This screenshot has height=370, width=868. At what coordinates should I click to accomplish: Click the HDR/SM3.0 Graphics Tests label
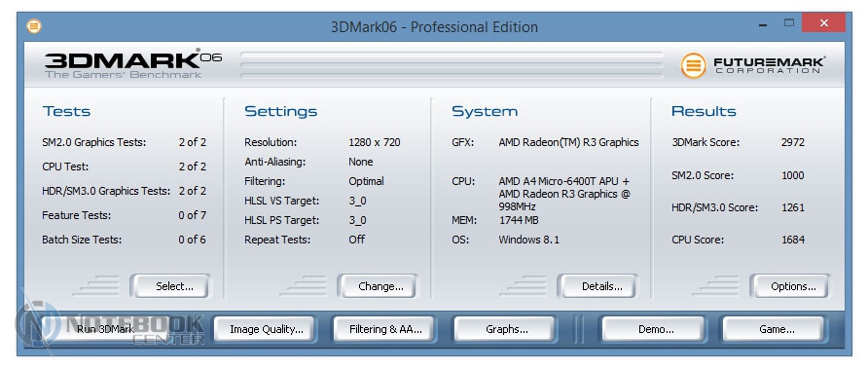click(x=106, y=191)
